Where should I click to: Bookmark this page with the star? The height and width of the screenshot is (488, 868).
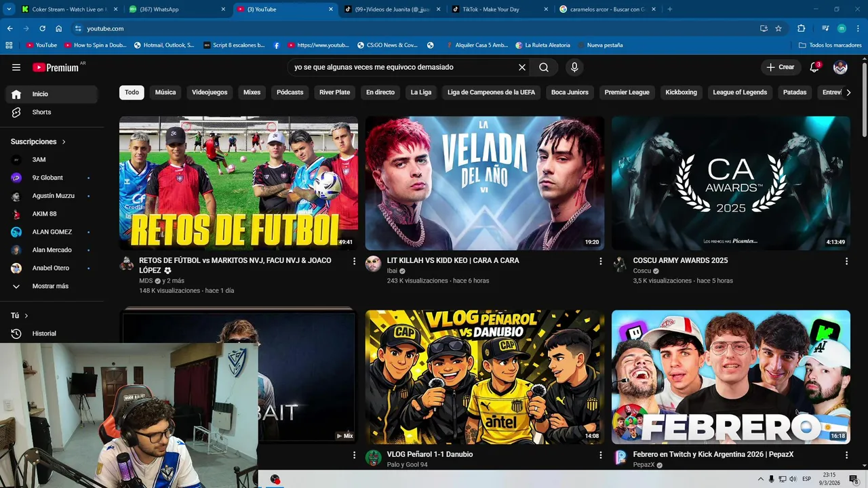pyautogui.click(x=778, y=28)
